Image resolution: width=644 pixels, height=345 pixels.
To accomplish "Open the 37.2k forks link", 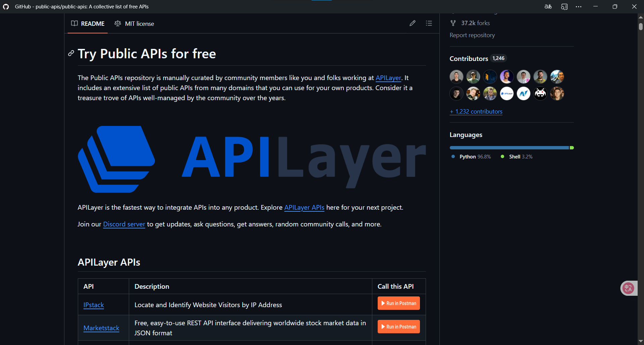I will (x=475, y=23).
